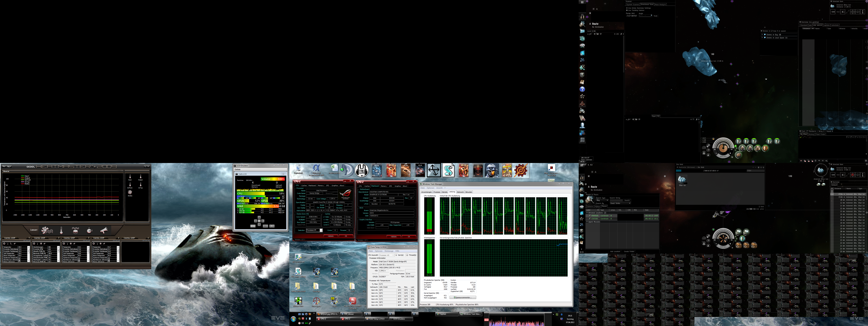This screenshot has height=326, width=868.
Task: Expand Drones in Local Space group
Action: tap(762, 37)
